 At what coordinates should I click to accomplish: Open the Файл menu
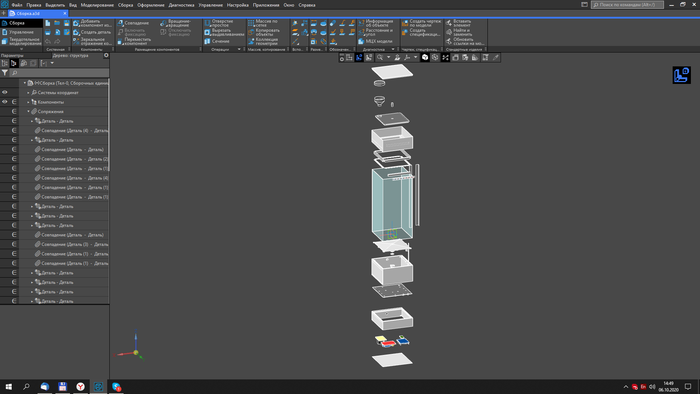[17, 5]
